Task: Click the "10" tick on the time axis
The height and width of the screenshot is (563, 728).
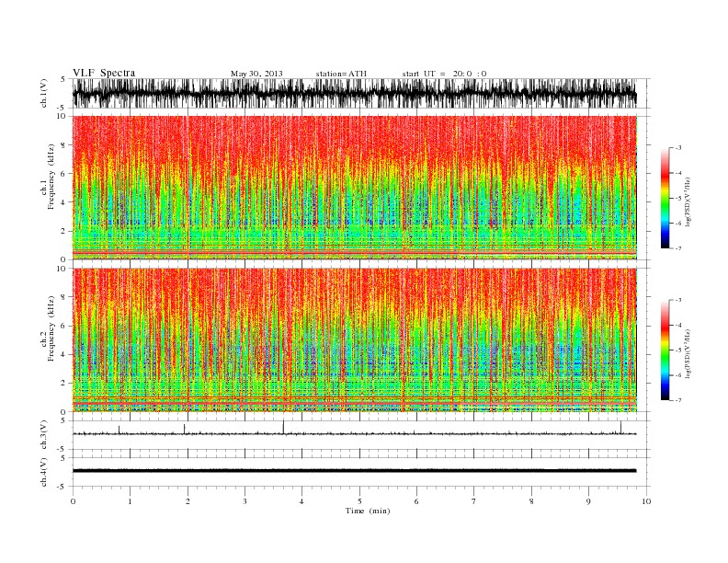Action: pos(646,501)
